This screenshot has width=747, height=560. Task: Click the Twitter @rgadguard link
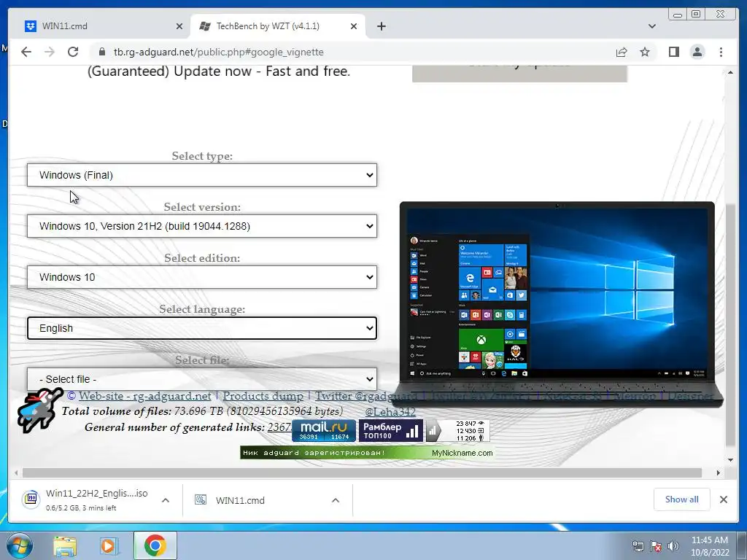[366, 396]
